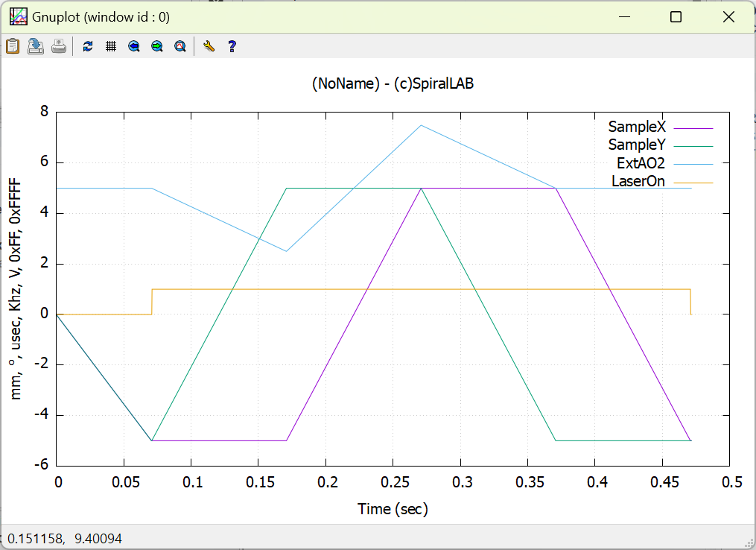Click y-axis tick label '8'
Screen dimensions: 756x550
click(45, 112)
